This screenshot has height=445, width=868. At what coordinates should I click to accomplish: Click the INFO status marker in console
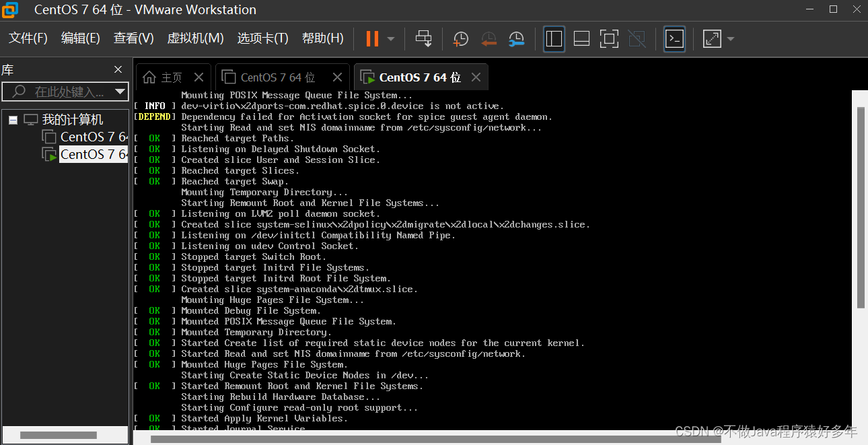(155, 106)
